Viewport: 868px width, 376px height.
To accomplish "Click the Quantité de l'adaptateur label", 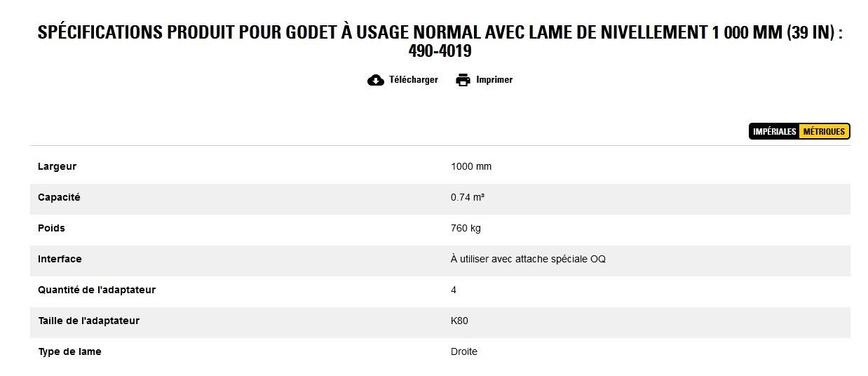I will point(97,290).
